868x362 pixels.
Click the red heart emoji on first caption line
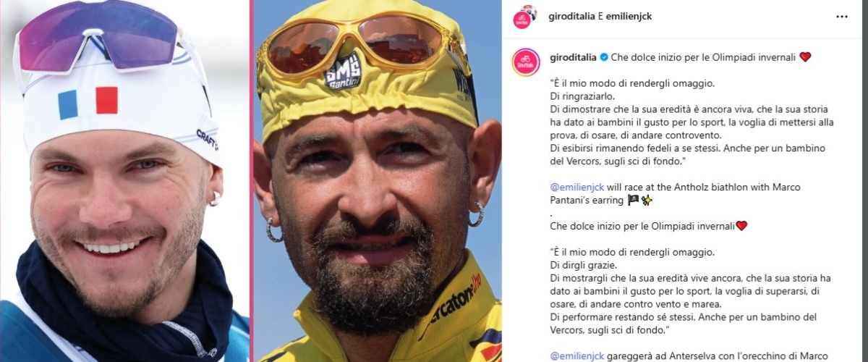tap(805, 56)
